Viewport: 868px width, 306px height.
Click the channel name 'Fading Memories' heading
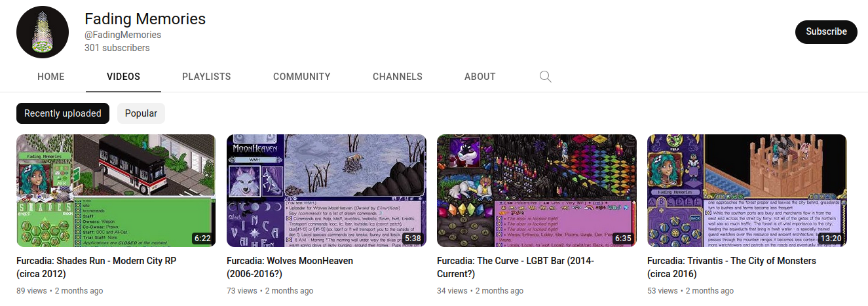pos(145,19)
